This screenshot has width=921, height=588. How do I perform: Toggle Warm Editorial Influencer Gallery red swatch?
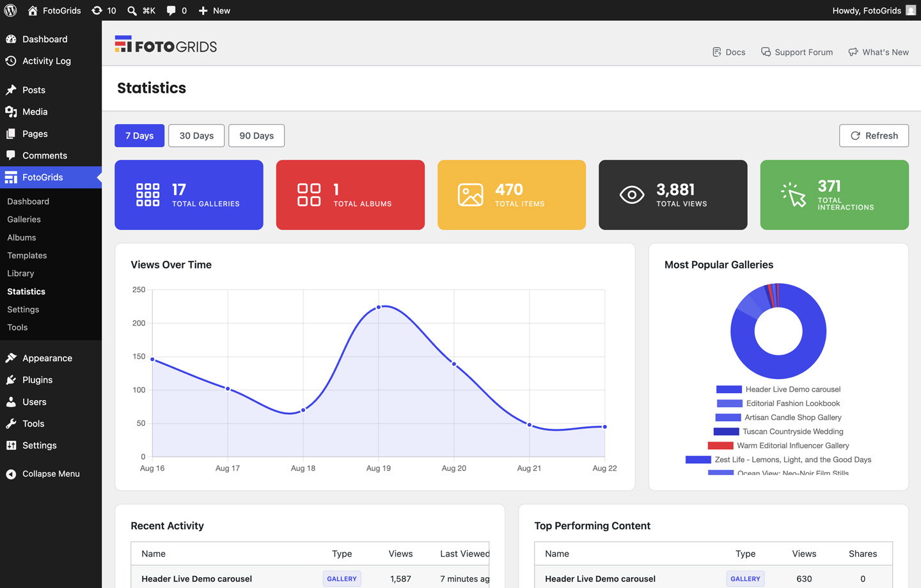click(x=720, y=445)
